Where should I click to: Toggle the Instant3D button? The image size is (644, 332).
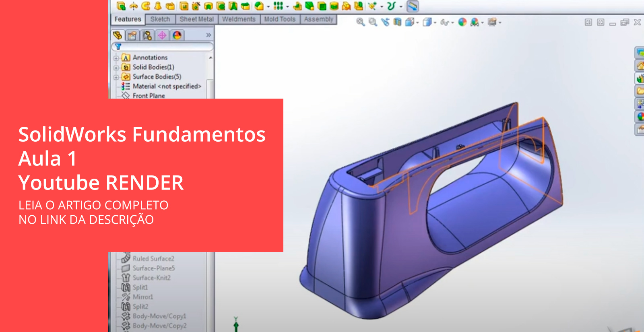click(413, 6)
